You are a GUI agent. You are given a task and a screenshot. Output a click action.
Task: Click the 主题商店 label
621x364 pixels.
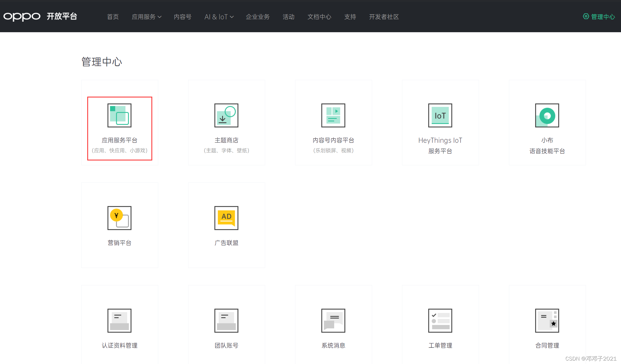(x=226, y=140)
